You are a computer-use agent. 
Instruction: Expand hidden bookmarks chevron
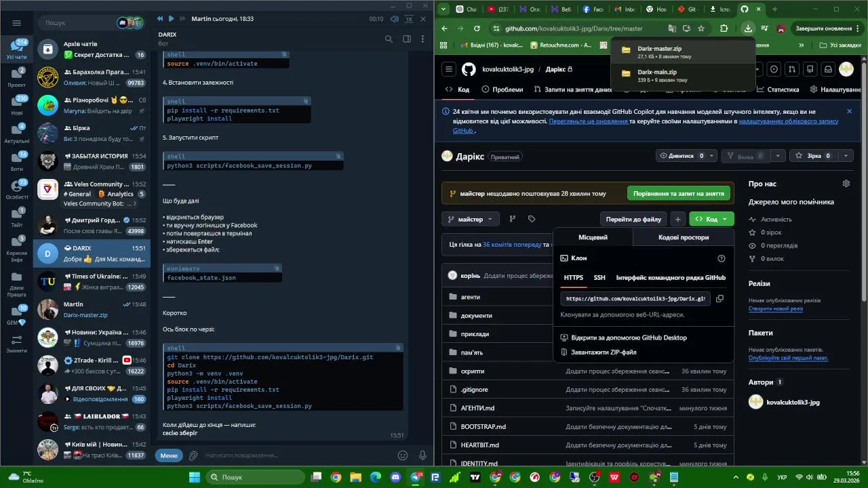click(802, 45)
